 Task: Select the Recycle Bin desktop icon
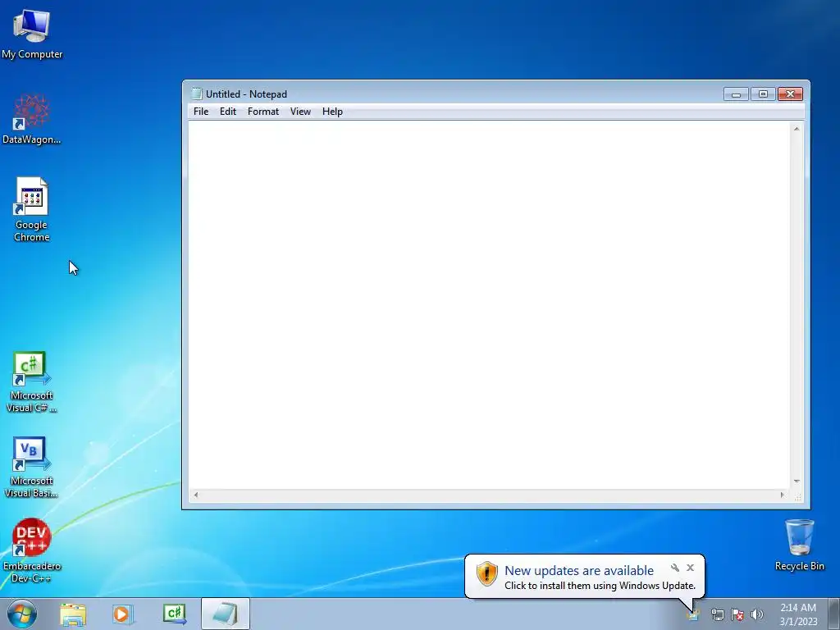tap(799, 545)
